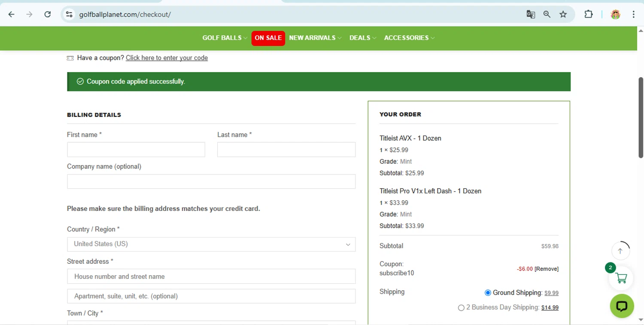Bookmark this page with star icon
644x325 pixels.
point(563,14)
